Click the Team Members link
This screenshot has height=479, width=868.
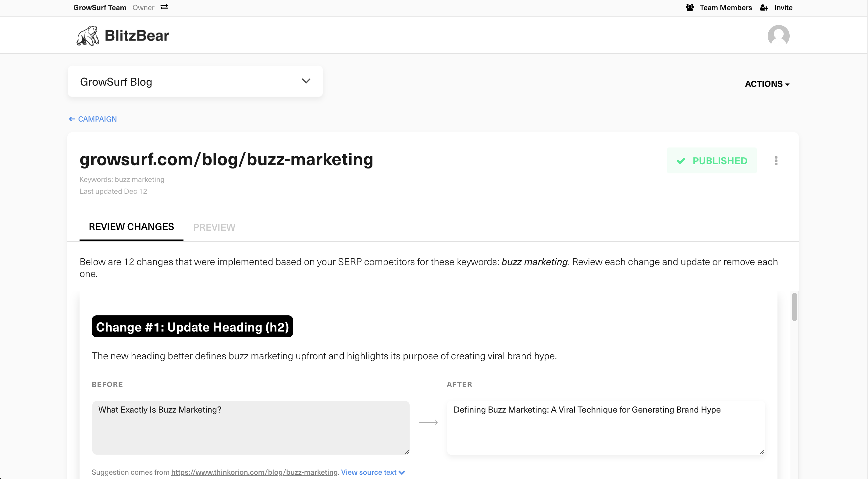(725, 7)
